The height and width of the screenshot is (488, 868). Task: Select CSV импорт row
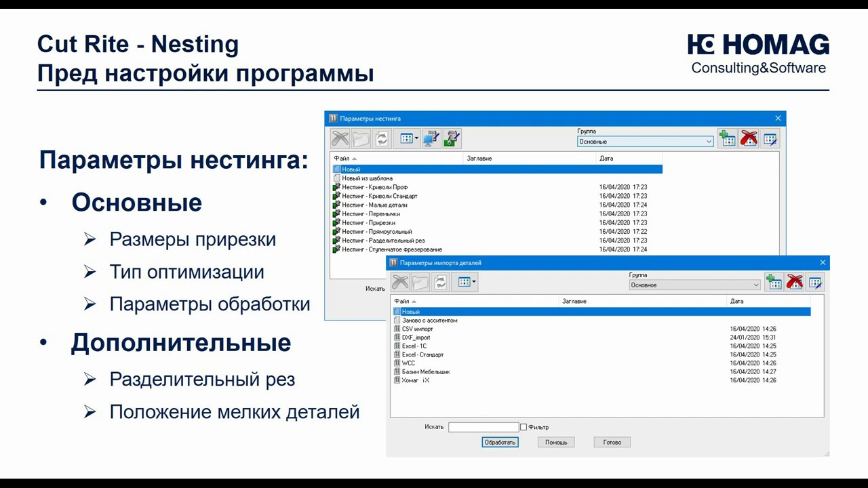coord(601,329)
